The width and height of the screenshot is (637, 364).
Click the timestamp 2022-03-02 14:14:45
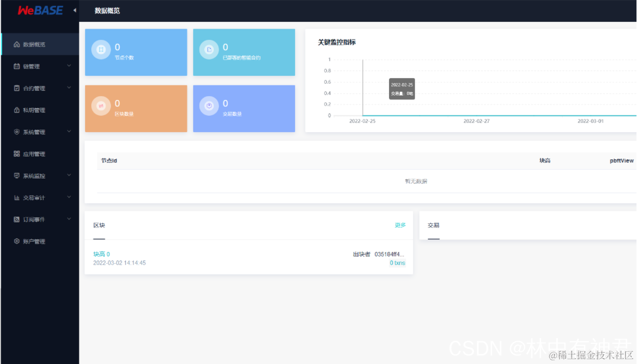pos(119,263)
